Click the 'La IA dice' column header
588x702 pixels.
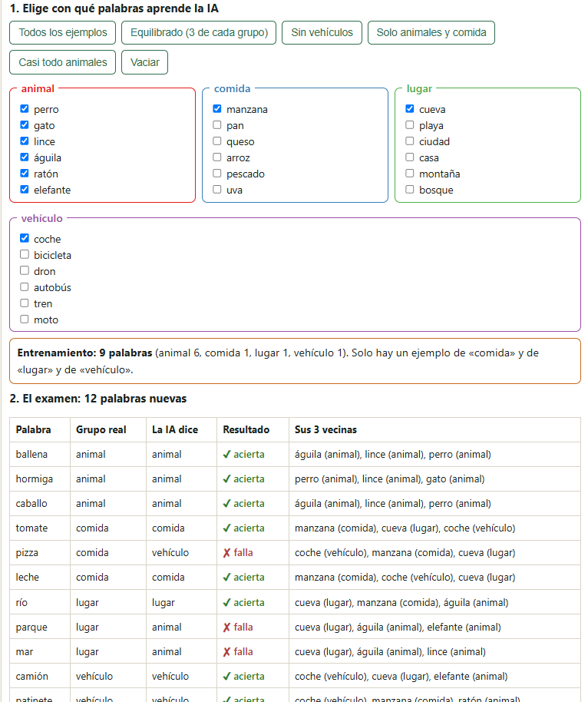pyautogui.click(x=181, y=430)
